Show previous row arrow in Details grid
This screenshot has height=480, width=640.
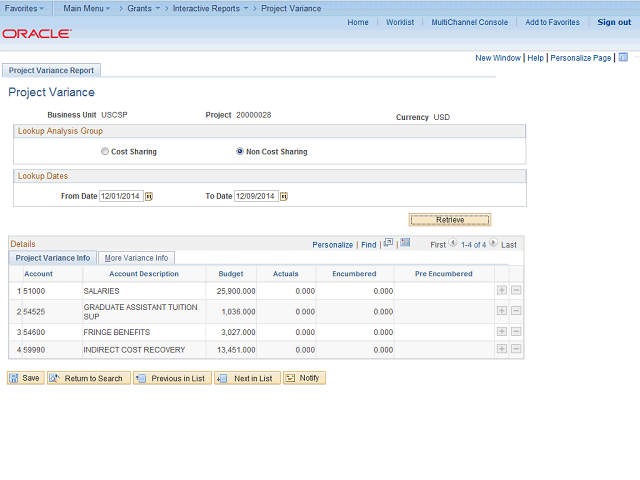[x=453, y=243]
